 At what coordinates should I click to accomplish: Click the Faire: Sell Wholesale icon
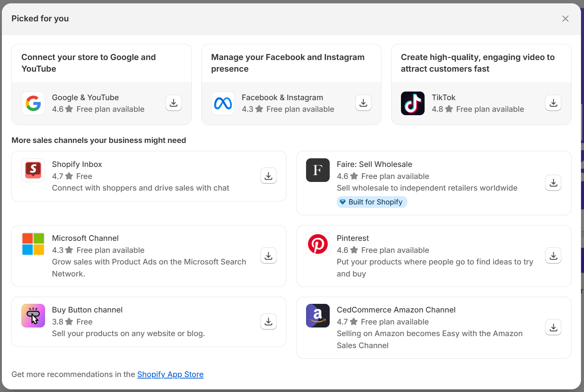tap(318, 170)
